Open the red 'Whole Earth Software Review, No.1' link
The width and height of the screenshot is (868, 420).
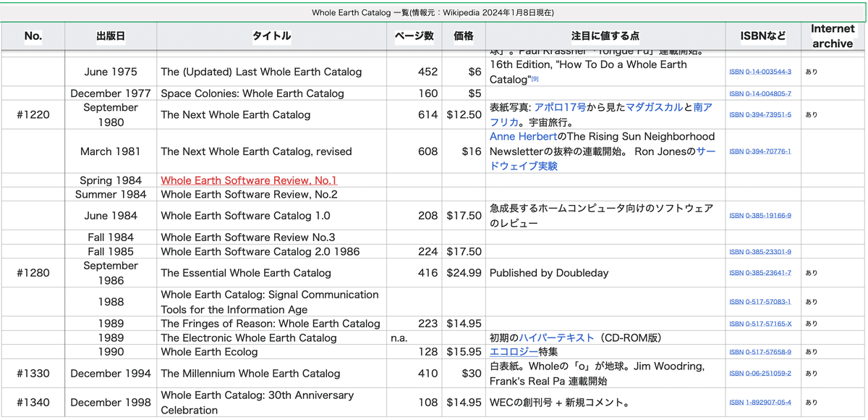coord(249,180)
